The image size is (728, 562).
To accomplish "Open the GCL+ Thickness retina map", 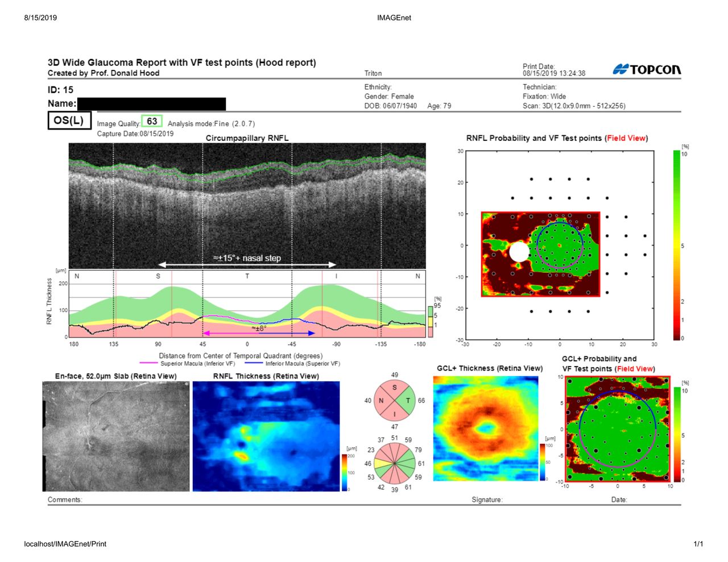I will pyautogui.click(x=486, y=428).
